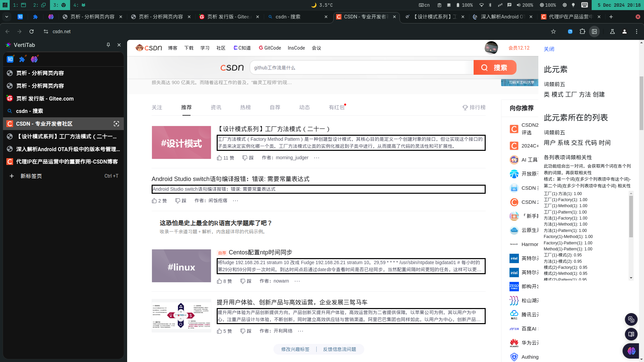The image size is (644, 362).
Task: Bookmark this page with the star icon
Action: 553,32
